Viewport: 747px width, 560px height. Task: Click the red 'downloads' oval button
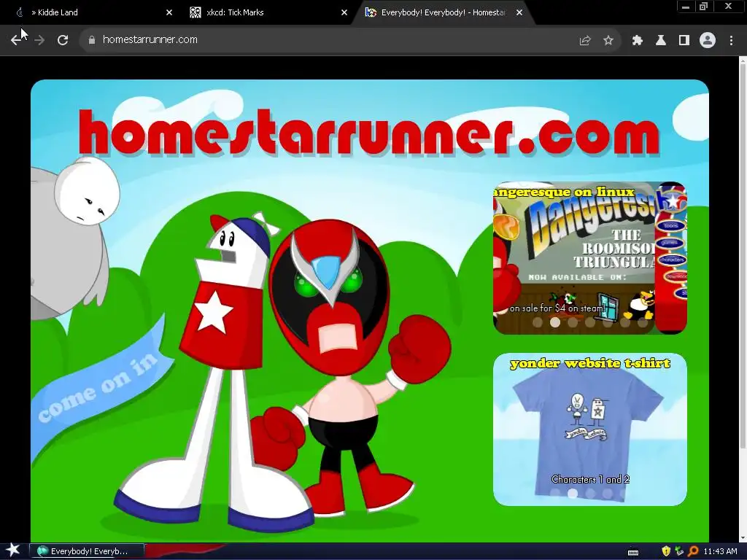click(676, 276)
